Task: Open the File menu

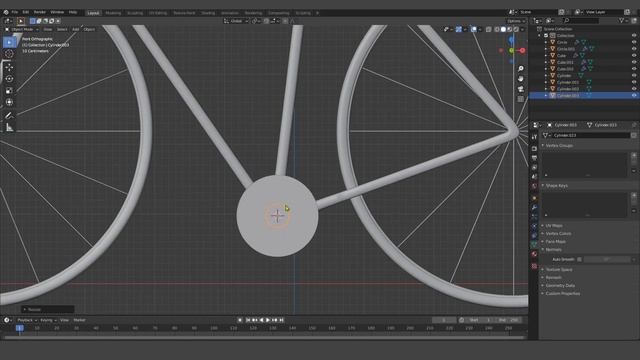Action: coord(15,12)
